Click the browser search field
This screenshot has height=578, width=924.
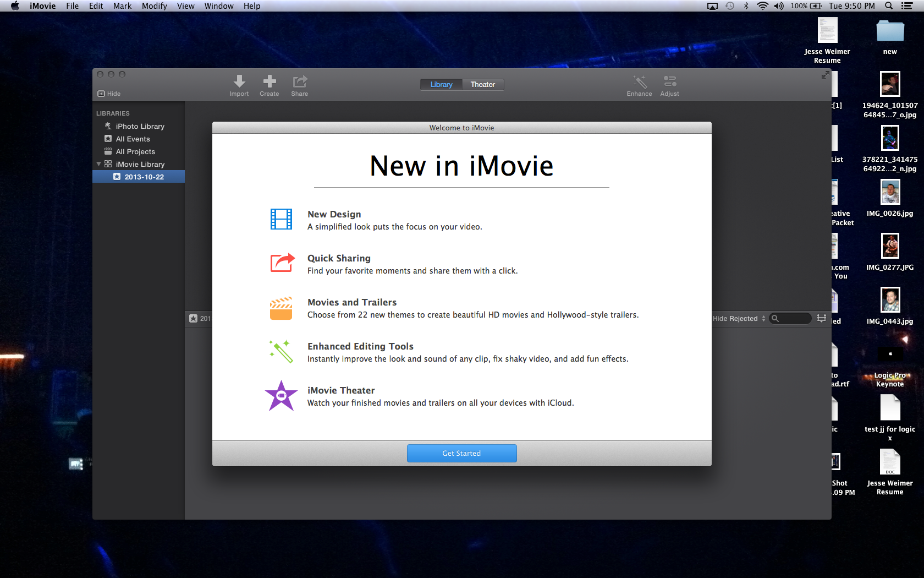click(x=790, y=318)
